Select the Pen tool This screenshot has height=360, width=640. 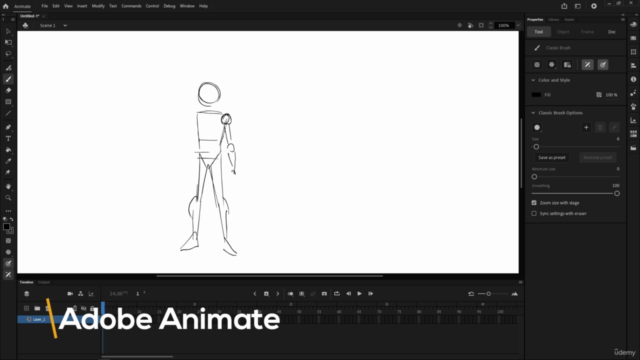[8, 127]
